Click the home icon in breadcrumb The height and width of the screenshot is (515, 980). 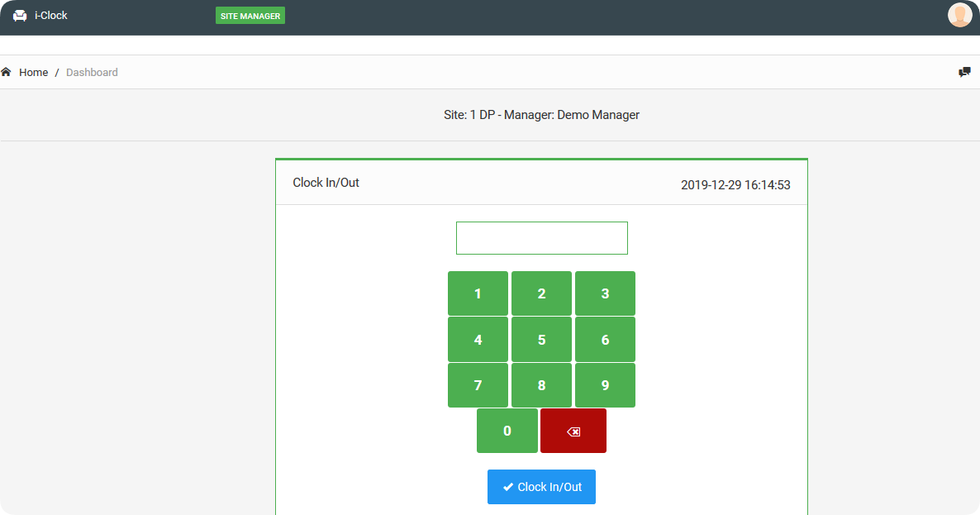(7, 72)
